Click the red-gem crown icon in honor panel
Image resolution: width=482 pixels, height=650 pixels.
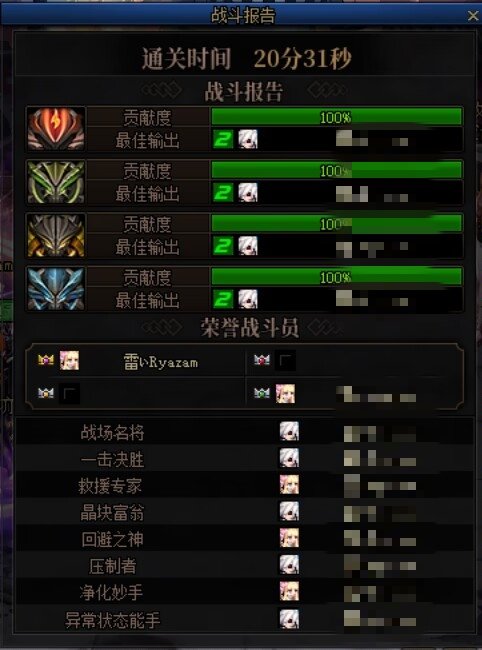tap(262, 360)
